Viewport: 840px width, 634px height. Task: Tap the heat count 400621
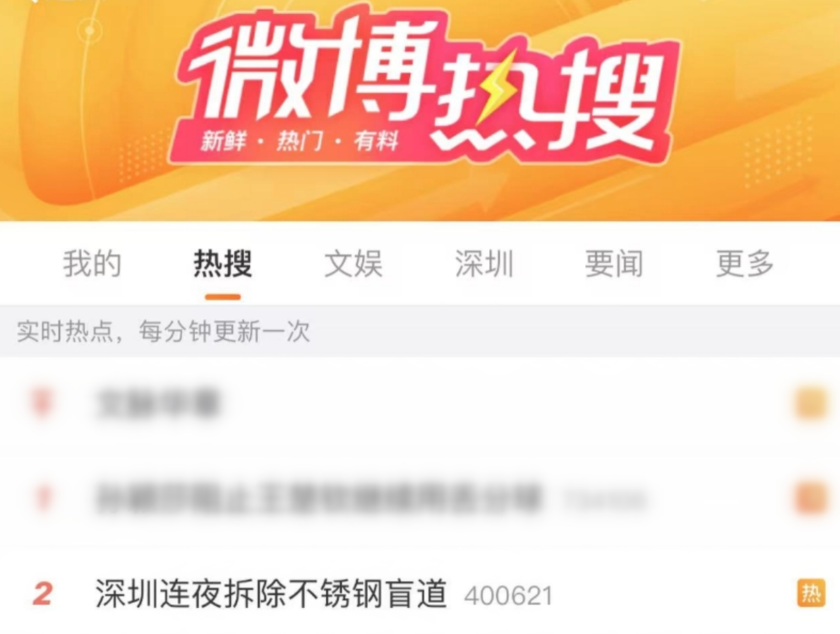(x=508, y=596)
